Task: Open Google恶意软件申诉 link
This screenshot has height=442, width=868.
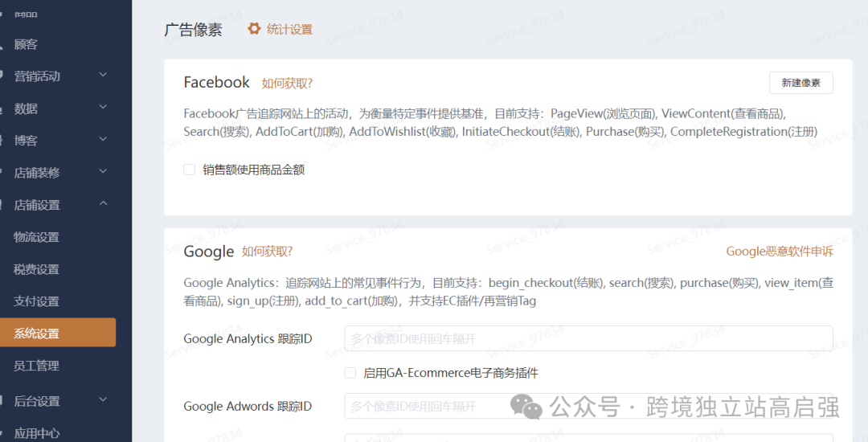Action: click(780, 252)
